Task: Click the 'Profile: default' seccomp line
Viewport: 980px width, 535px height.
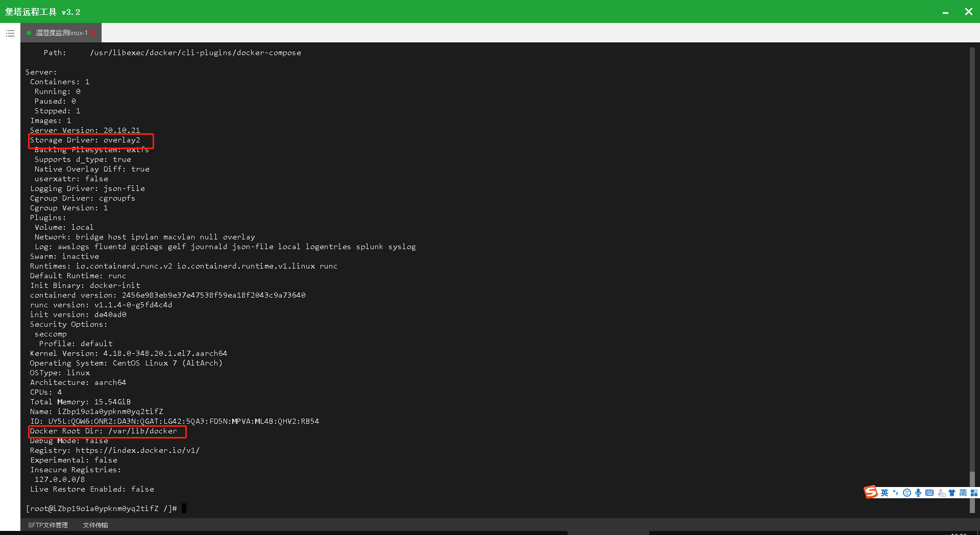Action: point(76,344)
